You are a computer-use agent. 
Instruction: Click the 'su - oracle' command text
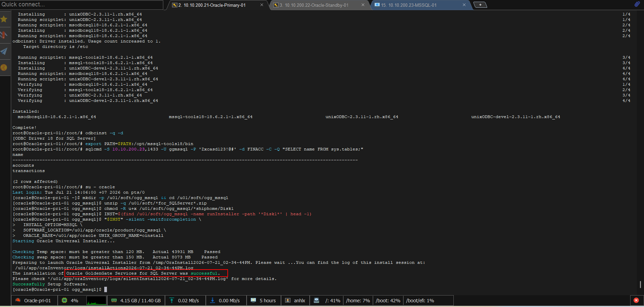click(x=100, y=187)
